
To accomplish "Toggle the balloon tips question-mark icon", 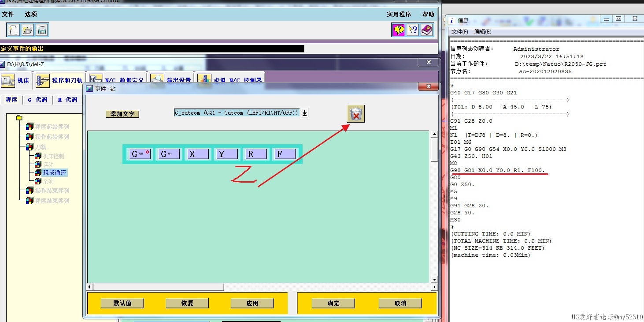I will [399, 30].
